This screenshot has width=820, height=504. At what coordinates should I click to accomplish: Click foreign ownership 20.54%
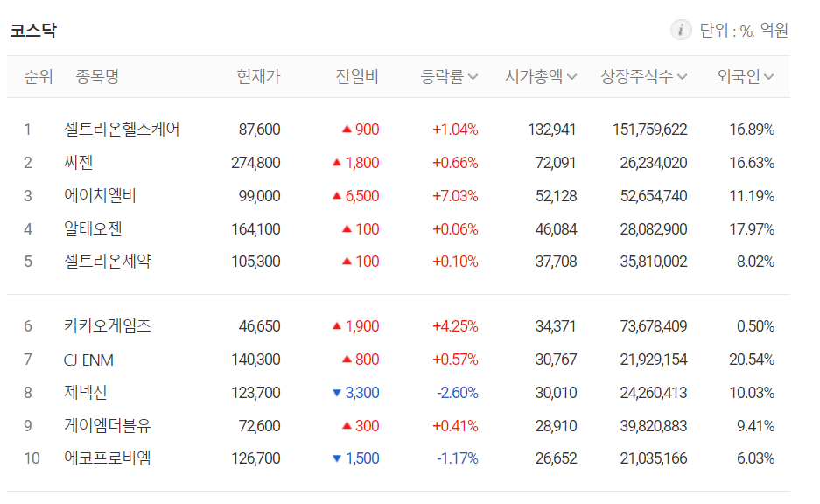point(752,360)
